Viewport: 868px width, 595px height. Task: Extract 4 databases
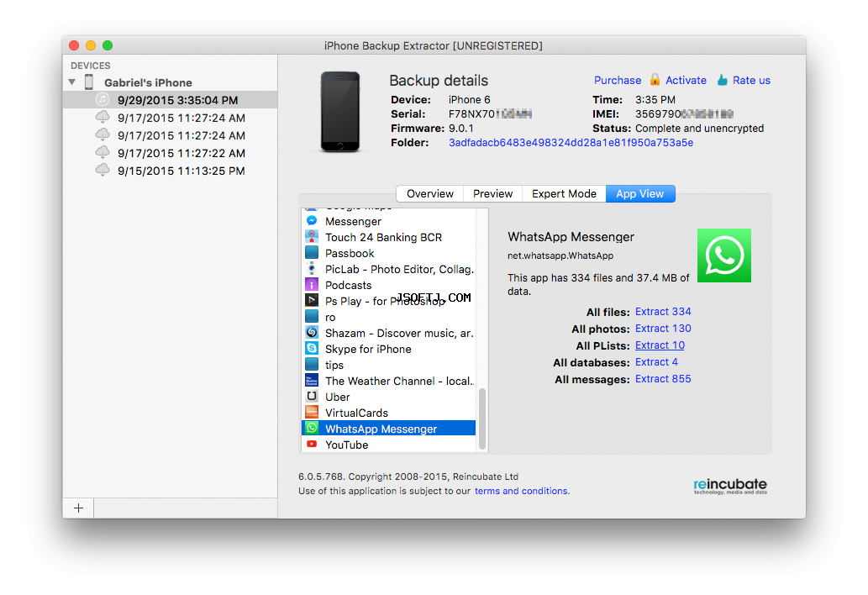click(x=656, y=362)
